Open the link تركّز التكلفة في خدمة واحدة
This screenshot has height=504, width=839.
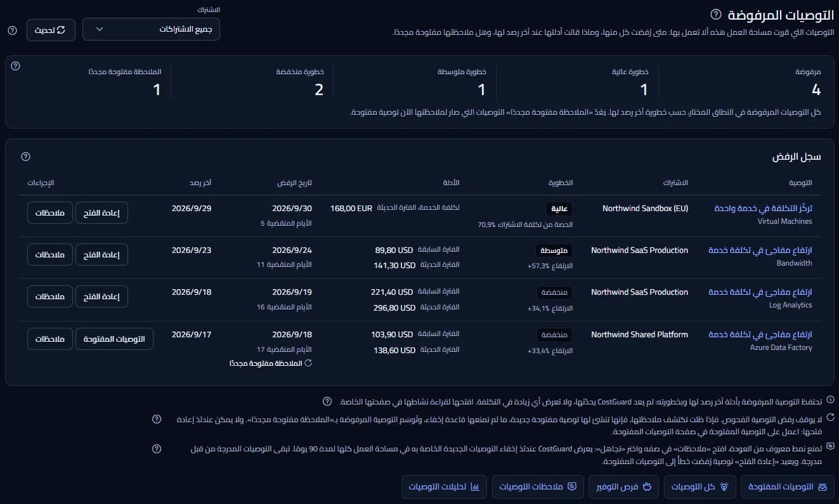click(x=763, y=209)
